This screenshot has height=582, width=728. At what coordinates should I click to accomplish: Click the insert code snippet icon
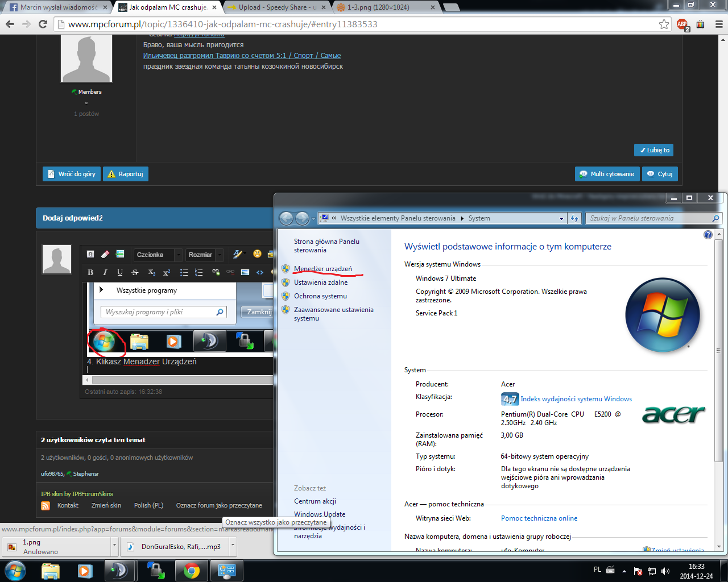pos(260,272)
